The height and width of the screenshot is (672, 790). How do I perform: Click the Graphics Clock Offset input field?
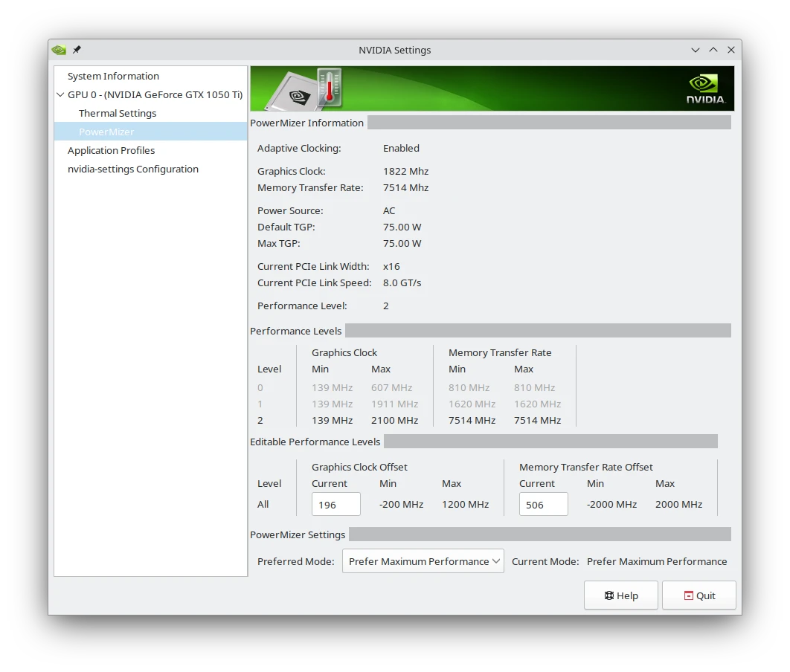point(335,504)
